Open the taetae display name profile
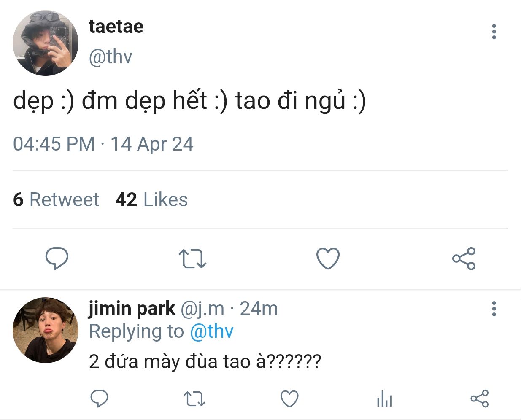521x420 pixels. pos(116,27)
